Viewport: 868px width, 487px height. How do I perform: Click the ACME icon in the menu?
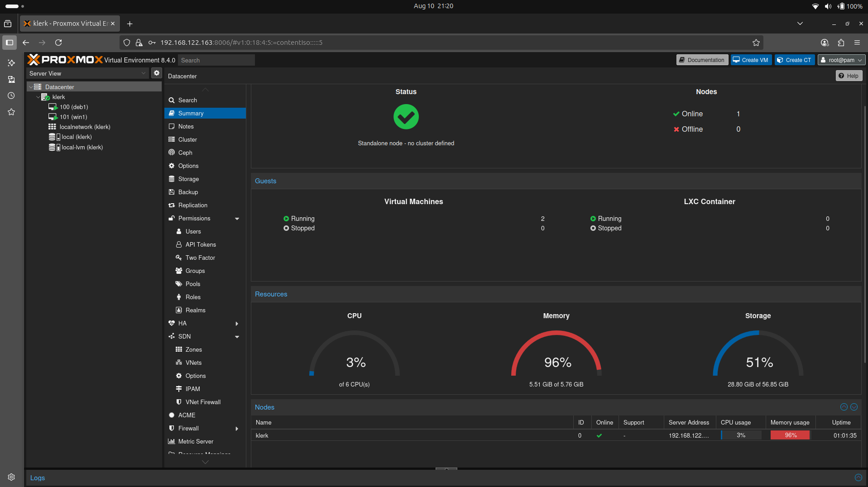(x=171, y=415)
